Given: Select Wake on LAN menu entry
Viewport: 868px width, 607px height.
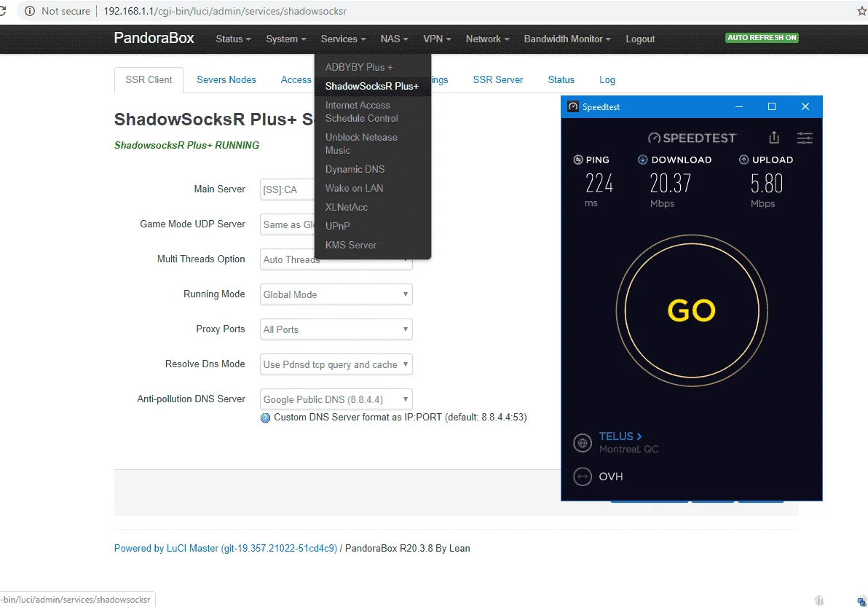Looking at the screenshot, I should pos(373,188).
